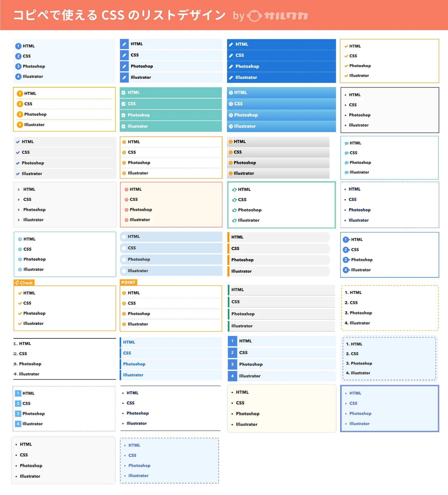Expand the white chevron circle beside Illustrator in the blue gradient list

pyautogui.click(x=231, y=126)
